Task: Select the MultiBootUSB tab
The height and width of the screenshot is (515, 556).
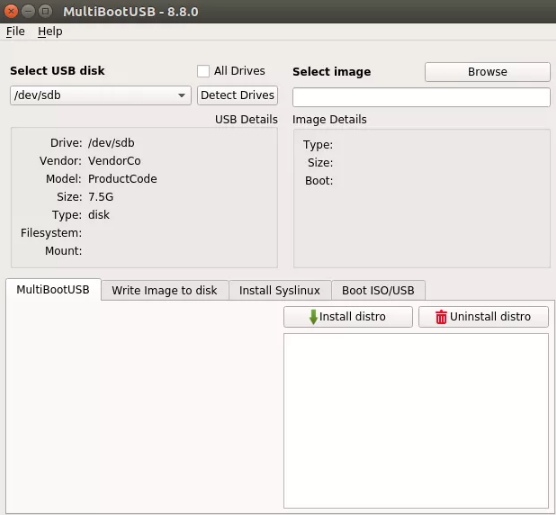Action: click(x=53, y=289)
